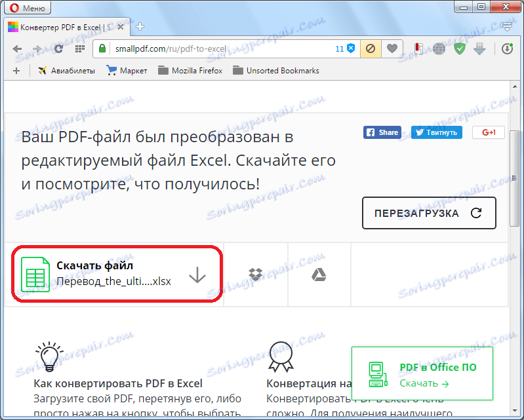Reload the current page
This screenshot has height=420, width=524.
(x=59, y=48)
